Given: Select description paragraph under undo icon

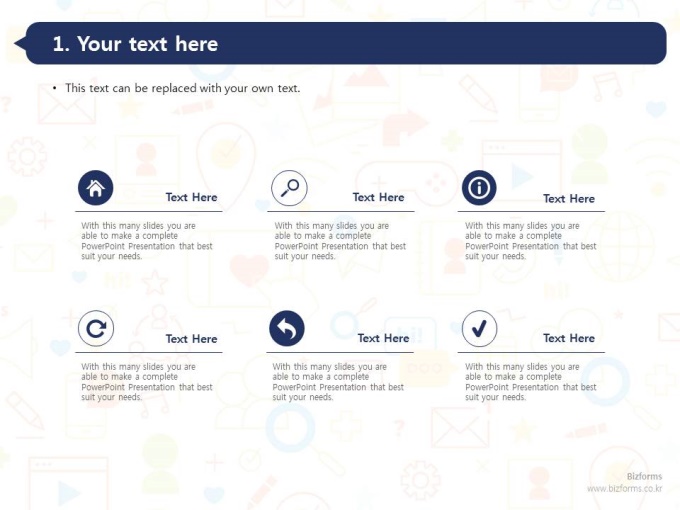Looking at the screenshot, I should pyautogui.click(x=338, y=382).
